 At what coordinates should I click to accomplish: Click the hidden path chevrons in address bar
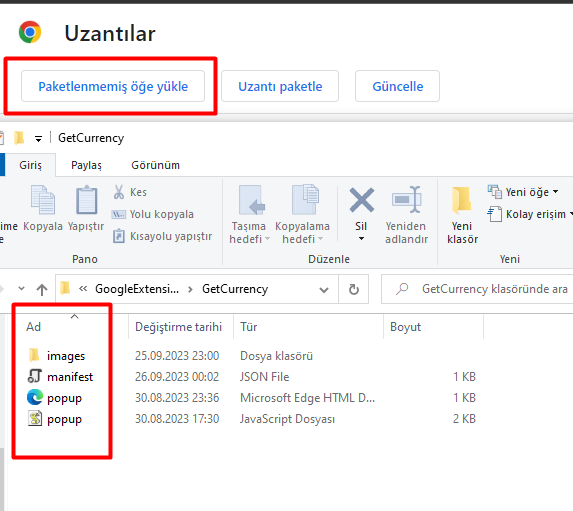tap(83, 289)
